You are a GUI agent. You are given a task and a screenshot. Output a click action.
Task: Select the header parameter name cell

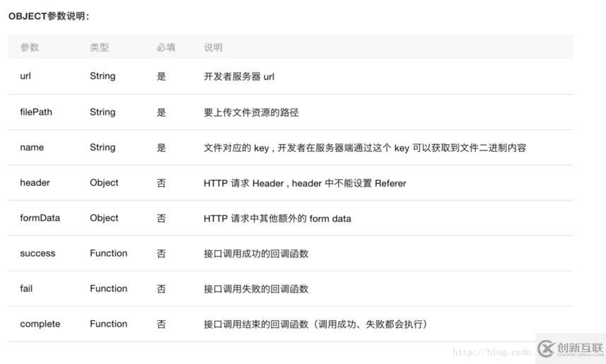click(35, 182)
